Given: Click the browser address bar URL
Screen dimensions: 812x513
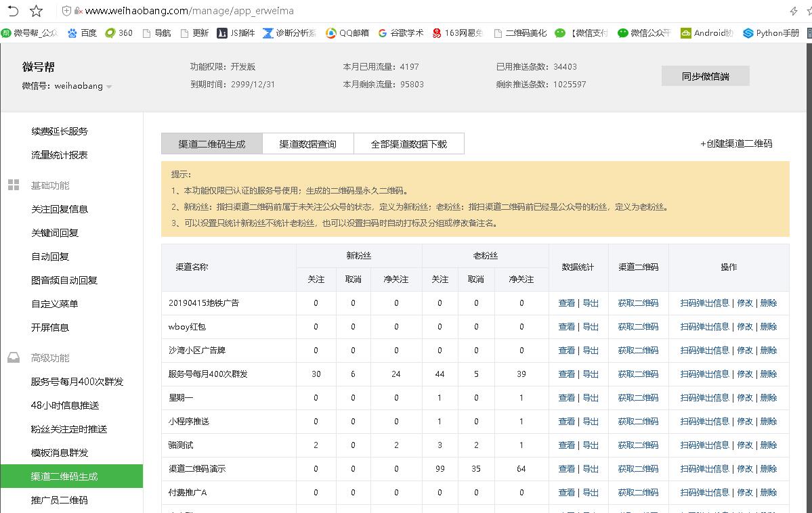Looking at the screenshot, I should pos(189,11).
